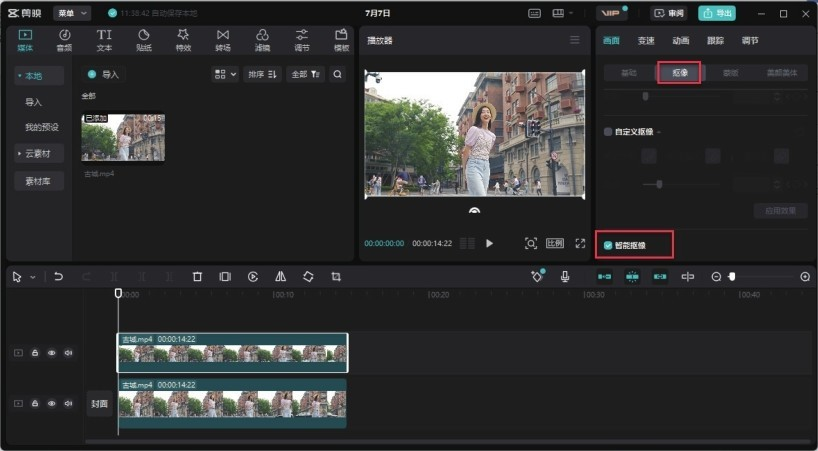This screenshot has width=818, height=451.
Task: Switch to the 变速 speed tab
Action: (646, 40)
